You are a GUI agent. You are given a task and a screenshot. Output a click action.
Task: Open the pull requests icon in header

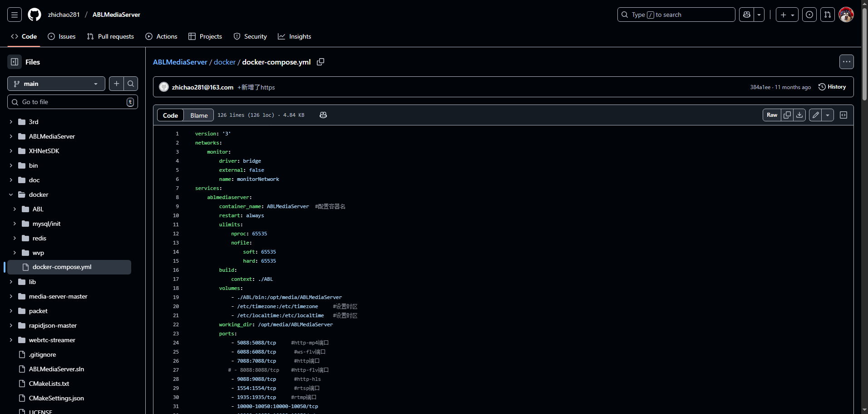coord(828,15)
